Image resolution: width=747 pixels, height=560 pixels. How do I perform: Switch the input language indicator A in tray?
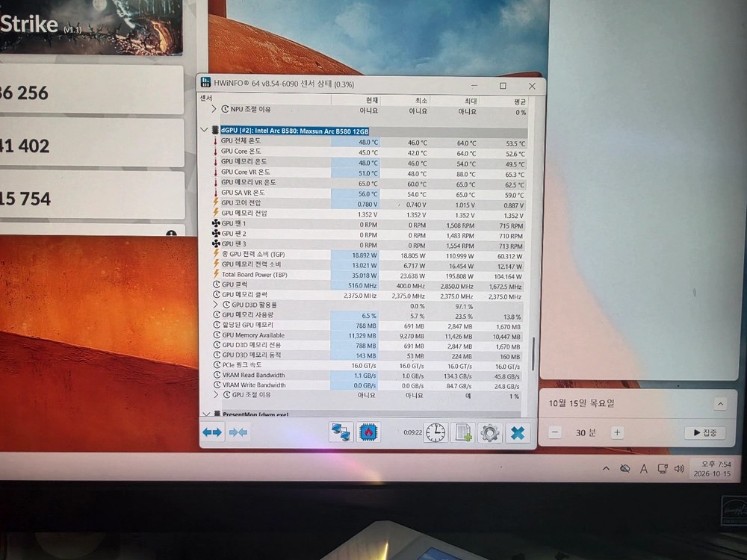coord(644,469)
